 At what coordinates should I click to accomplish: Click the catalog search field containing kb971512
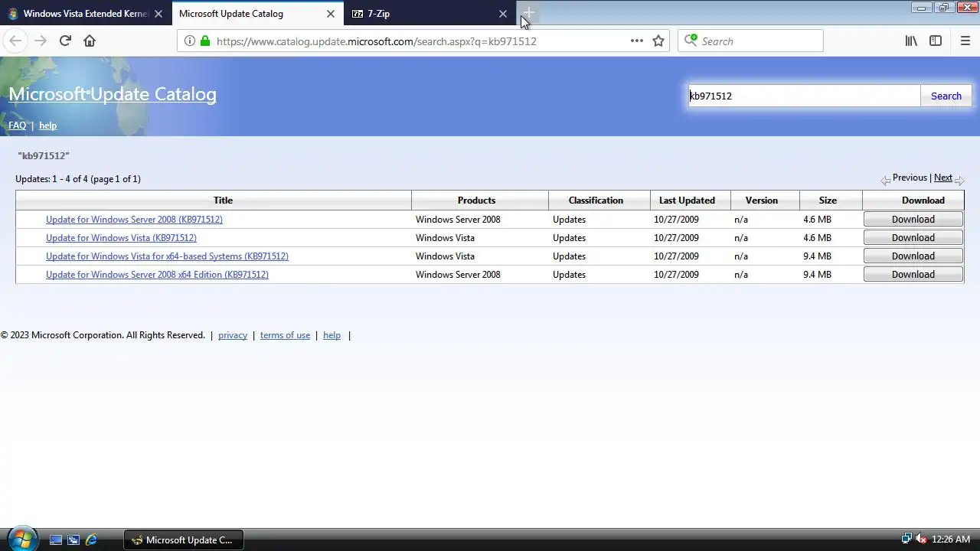click(804, 96)
